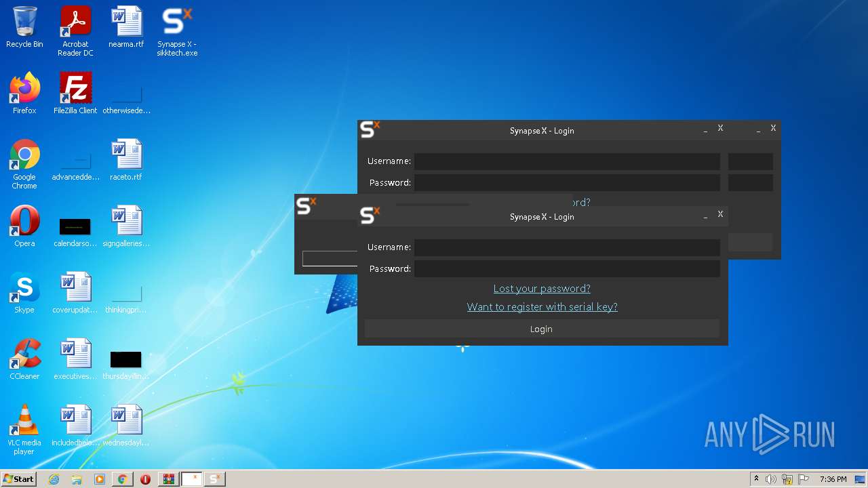
Task: Open VLC media player shortcut
Action: click(x=24, y=430)
